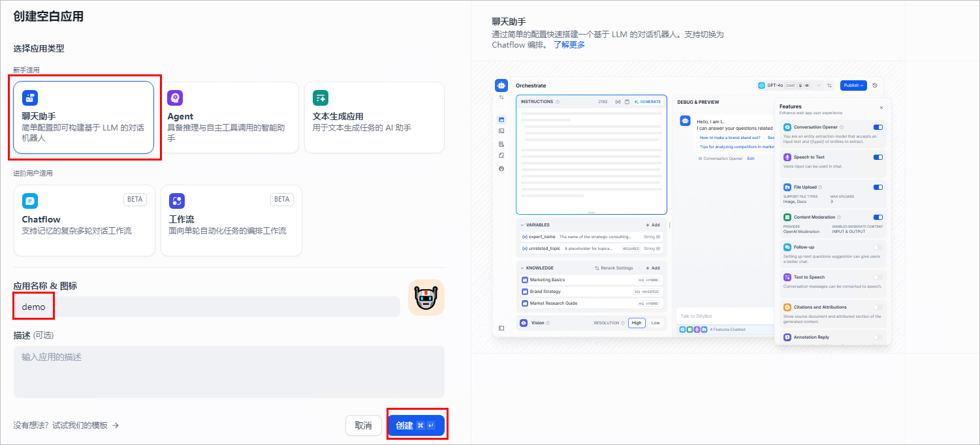The image size is (980, 445).
Task: Click the 取消 button
Action: coord(364,425)
